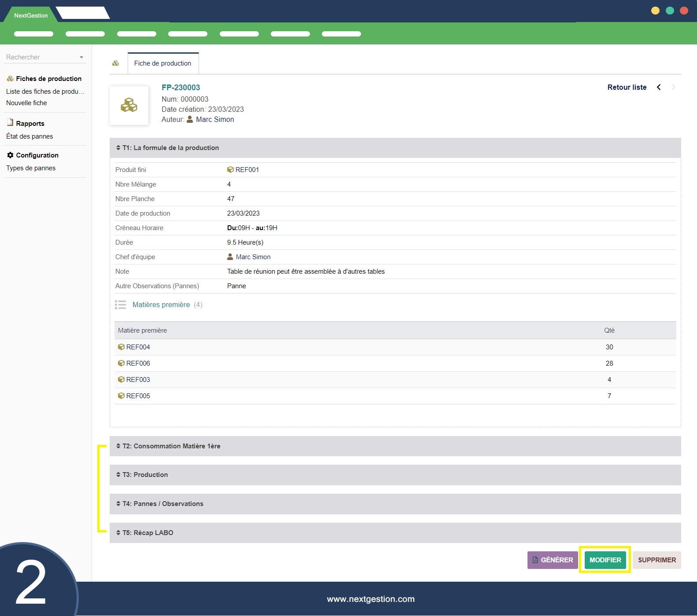
Task: Open Nouvelle fiche in the sidebar menu
Action: [x=26, y=103]
